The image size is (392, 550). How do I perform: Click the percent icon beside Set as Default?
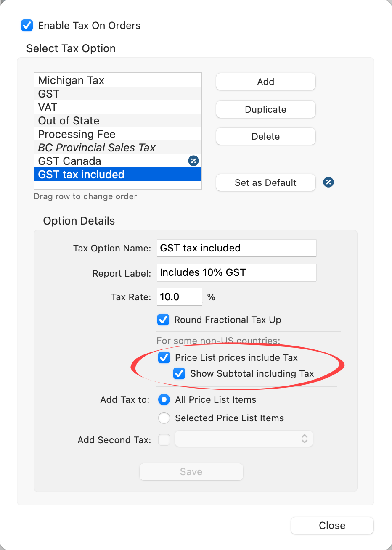coord(328,182)
